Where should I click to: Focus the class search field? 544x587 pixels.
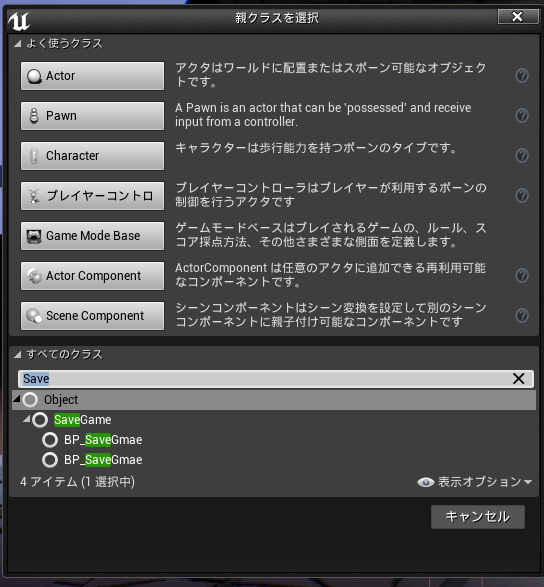point(276,378)
